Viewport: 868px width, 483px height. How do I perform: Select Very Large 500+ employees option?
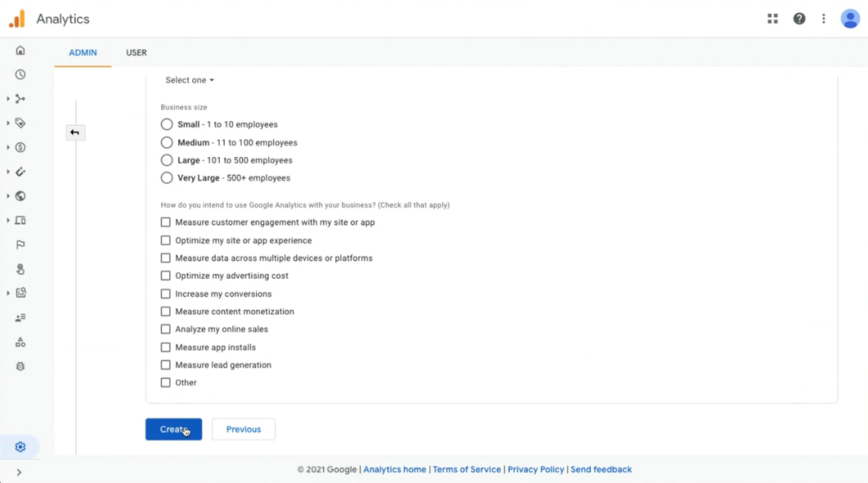tap(167, 177)
